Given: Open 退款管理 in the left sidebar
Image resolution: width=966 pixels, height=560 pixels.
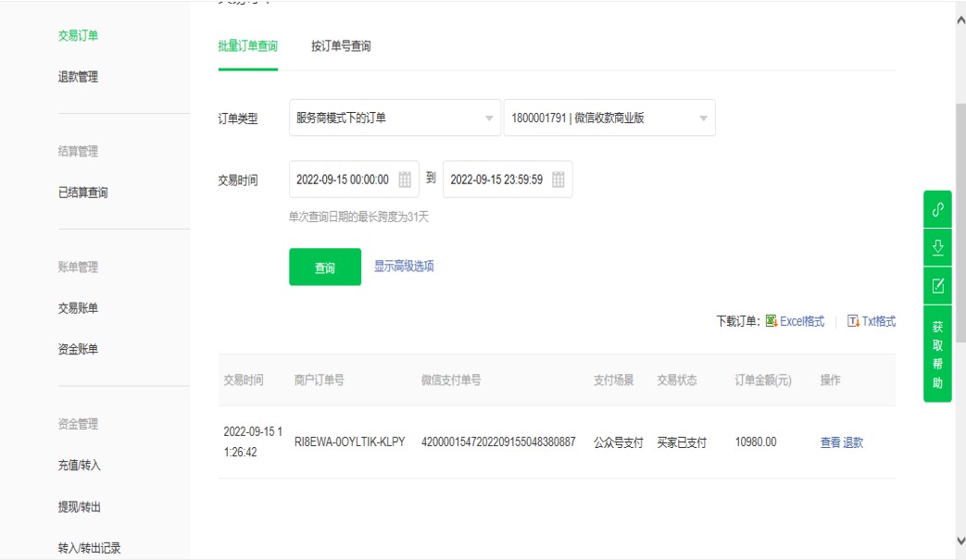Looking at the screenshot, I should point(78,77).
